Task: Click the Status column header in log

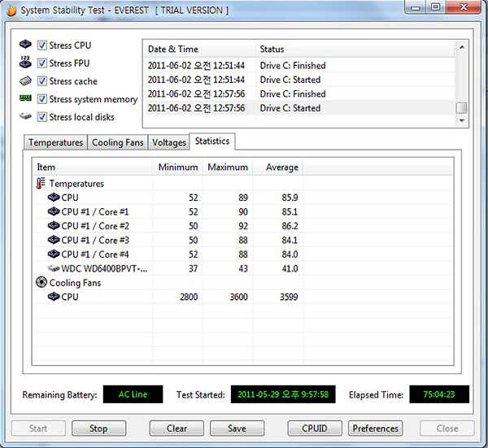Action: tap(355, 49)
